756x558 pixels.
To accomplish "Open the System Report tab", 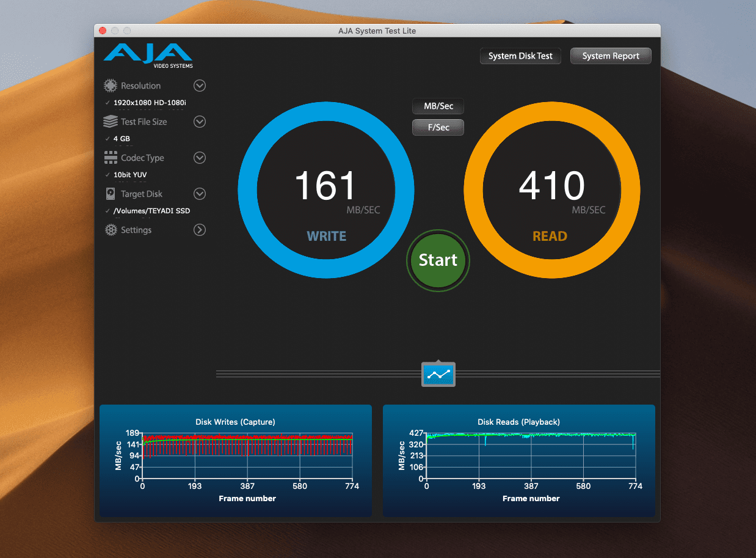I will (611, 56).
